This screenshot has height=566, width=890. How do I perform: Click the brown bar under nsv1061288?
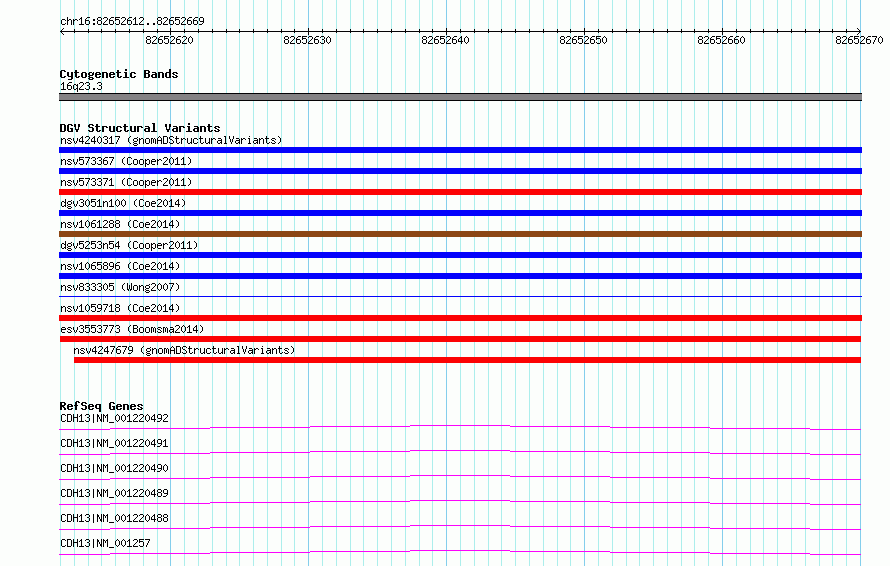coord(460,234)
